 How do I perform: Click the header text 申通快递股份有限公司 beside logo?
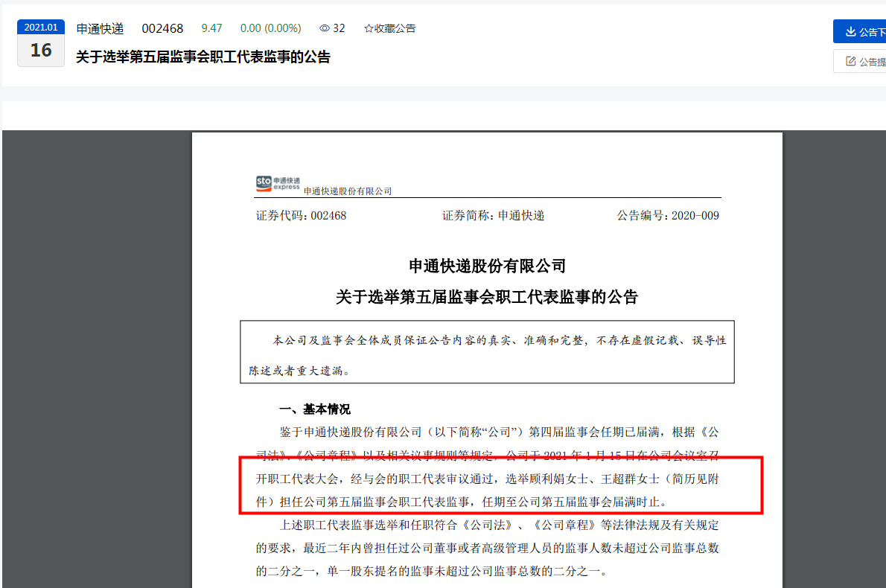[x=348, y=191]
